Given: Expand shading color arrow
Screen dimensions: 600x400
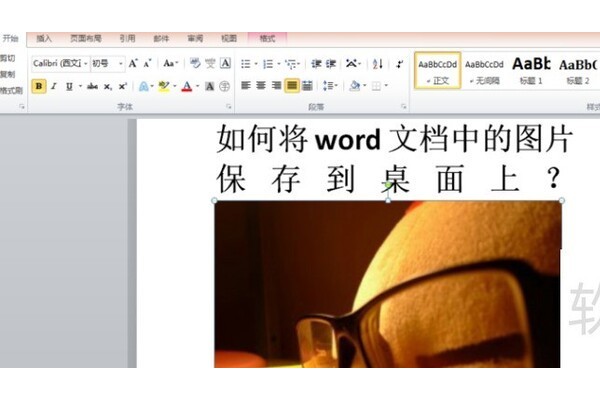Looking at the screenshot, I should (x=365, y=86).
